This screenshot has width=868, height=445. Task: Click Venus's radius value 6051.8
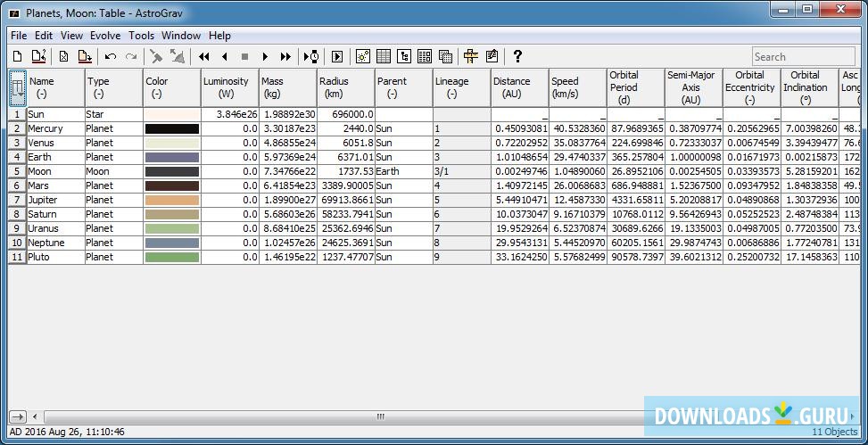345,143
